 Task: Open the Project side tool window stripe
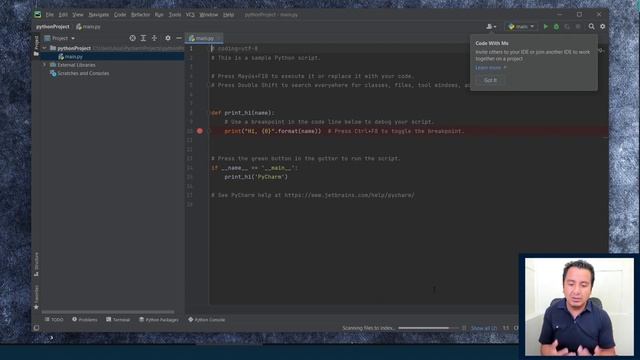click(x=36, y=46)
